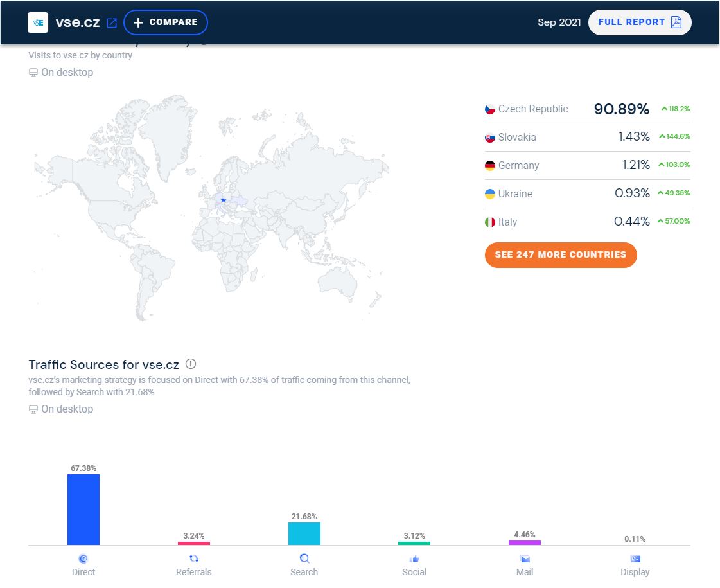Click the Display channel label
Image resolution: width=720 pixels, height=588 pixels.
(635, 573)
